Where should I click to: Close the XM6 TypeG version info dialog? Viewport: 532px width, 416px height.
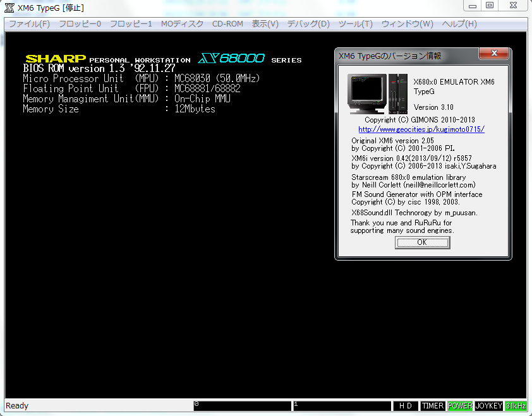(494, 53)
